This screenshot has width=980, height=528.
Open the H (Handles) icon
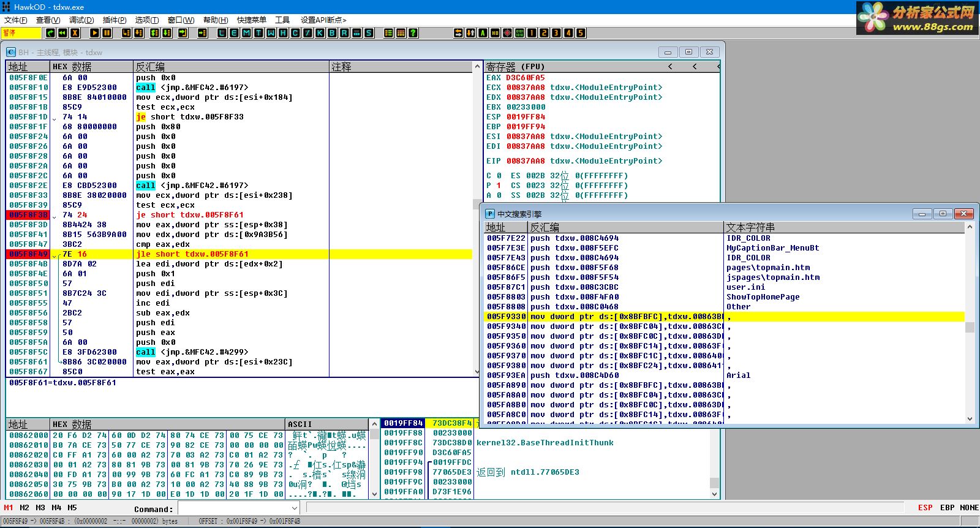point(283,33)
